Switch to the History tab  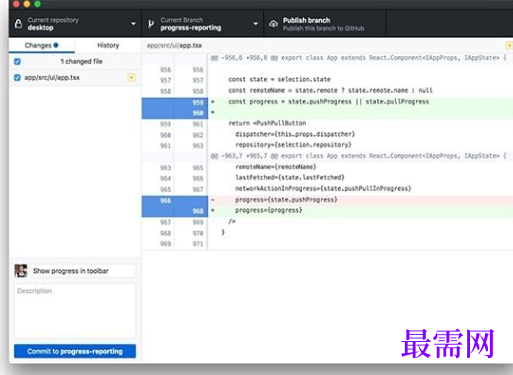108,45
